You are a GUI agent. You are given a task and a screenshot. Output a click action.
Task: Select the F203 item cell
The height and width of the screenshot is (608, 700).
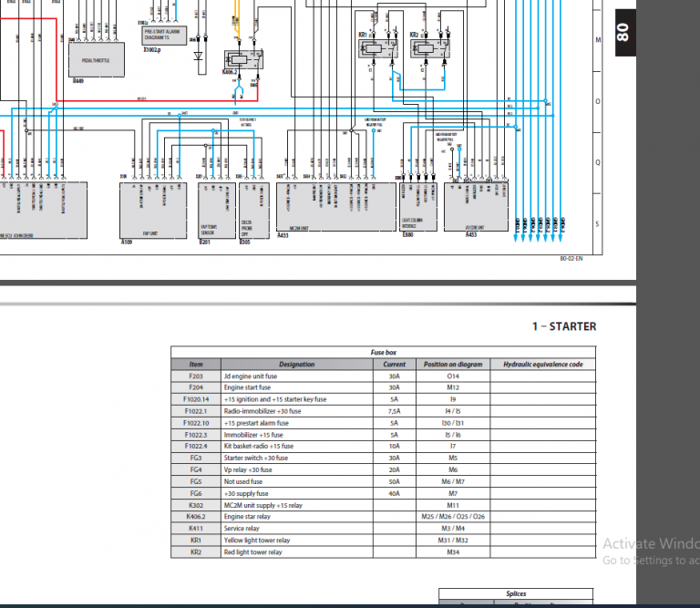196,376
